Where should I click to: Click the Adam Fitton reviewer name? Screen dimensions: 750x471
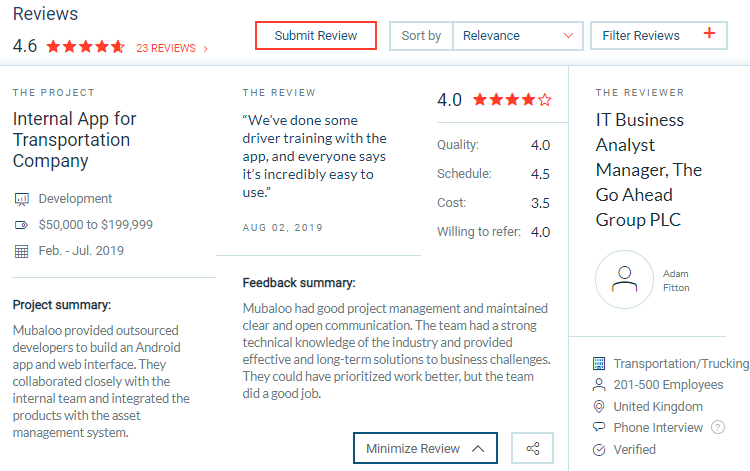tap(676, 281)
